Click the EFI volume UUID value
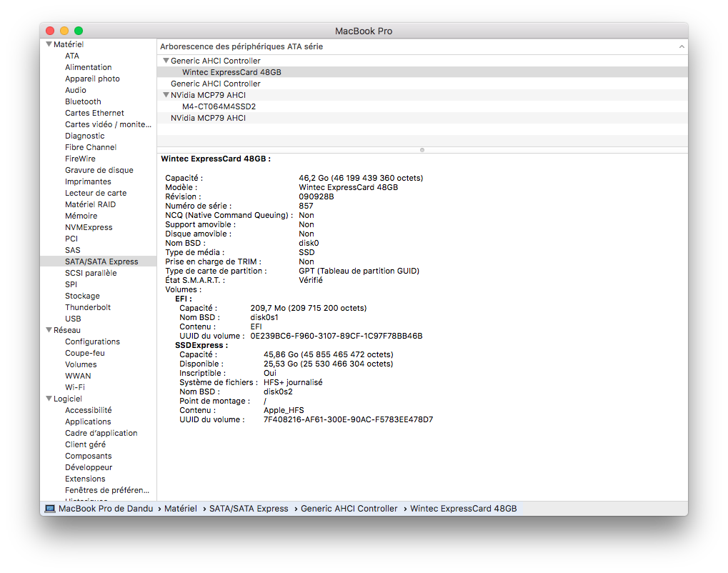The height and width of the screenshot is (573, 728). point(336,336)
